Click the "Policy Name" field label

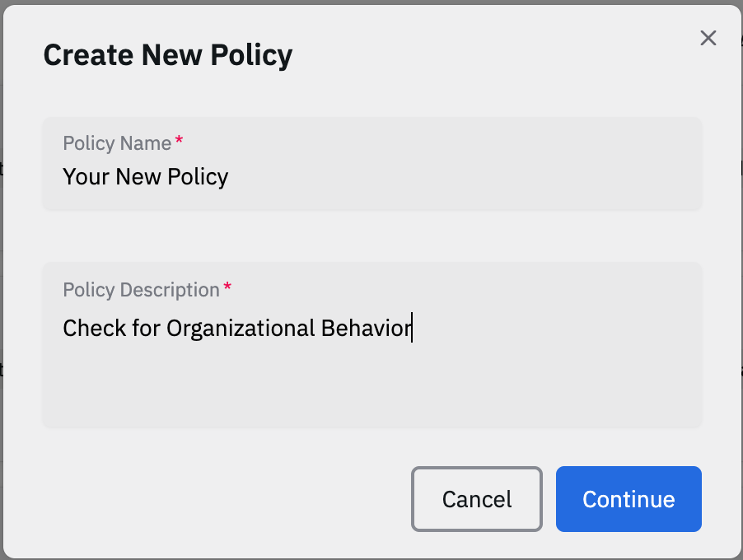click(x=117, y=143)
